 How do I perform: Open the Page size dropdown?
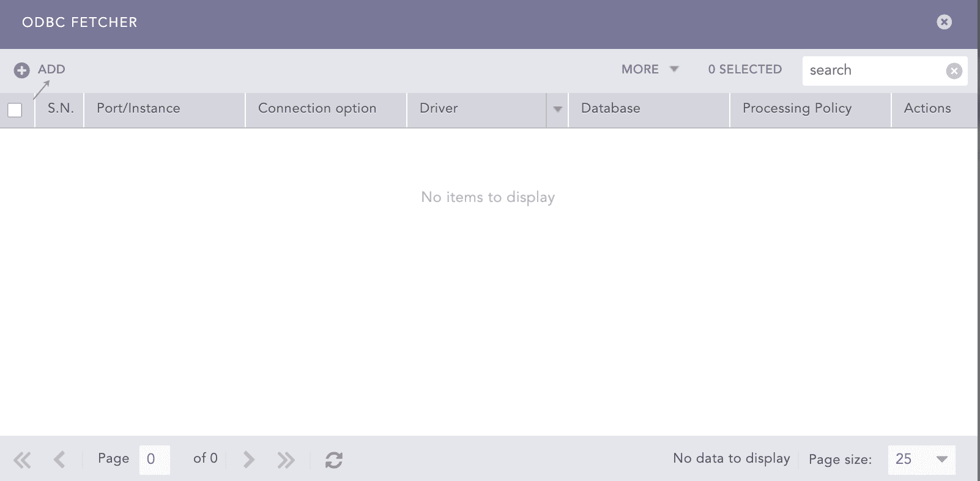click(941, 459)
